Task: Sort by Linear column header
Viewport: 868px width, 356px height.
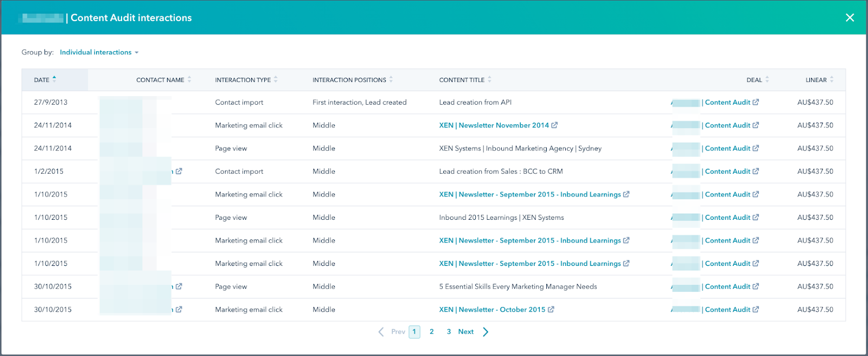Action: [x=816, y=80]
